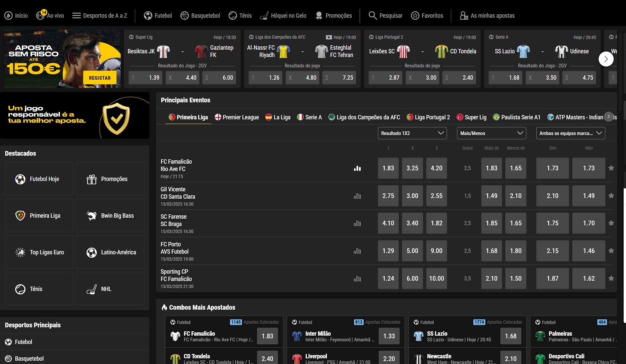Open Promoções in the top navigation
Viewport: 626px width, 364px height.
333,16
